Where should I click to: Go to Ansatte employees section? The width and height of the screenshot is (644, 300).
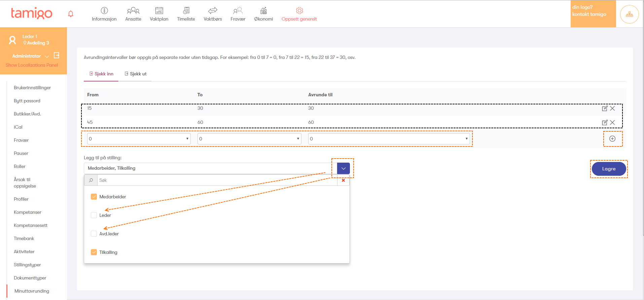click(133, 14)
